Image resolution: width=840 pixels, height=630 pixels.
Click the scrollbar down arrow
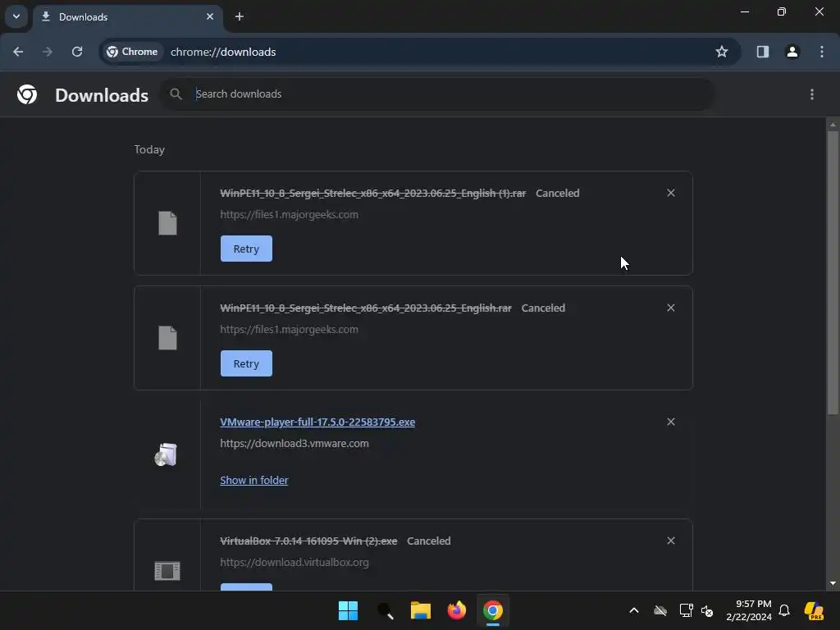pos(833,583)
